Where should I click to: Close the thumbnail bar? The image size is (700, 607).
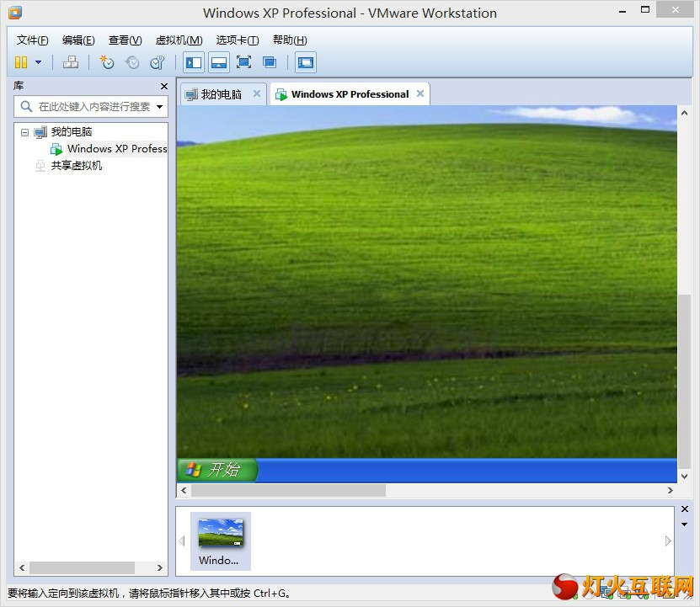point(685,508)
